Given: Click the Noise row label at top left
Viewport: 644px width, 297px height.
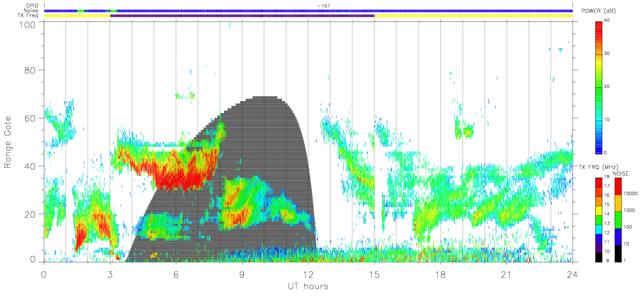Looking at the screenshot, I should [31, 10].
